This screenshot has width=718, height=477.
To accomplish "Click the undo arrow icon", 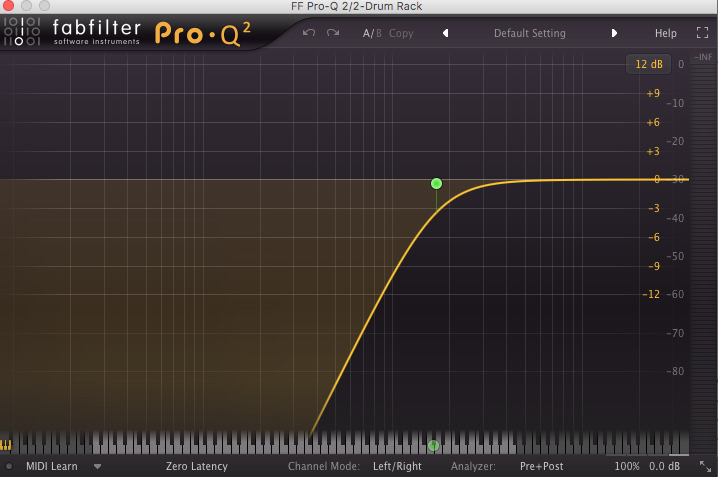I will coord(309,33).
